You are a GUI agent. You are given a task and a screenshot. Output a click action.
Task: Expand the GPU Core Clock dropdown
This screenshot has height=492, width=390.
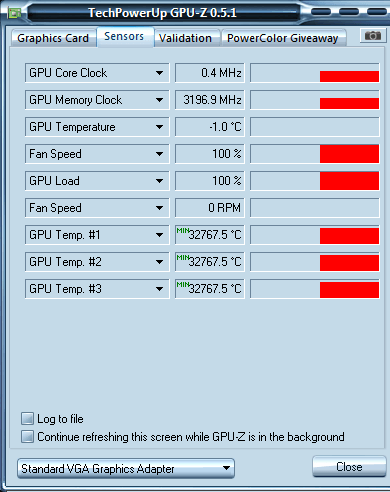pos(97,73)
